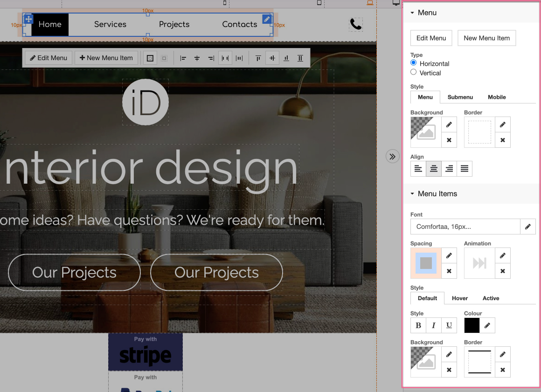This screenshot has height=392, width=541.
Task: Click the phone icon in the page header
Action: (356, 25)
